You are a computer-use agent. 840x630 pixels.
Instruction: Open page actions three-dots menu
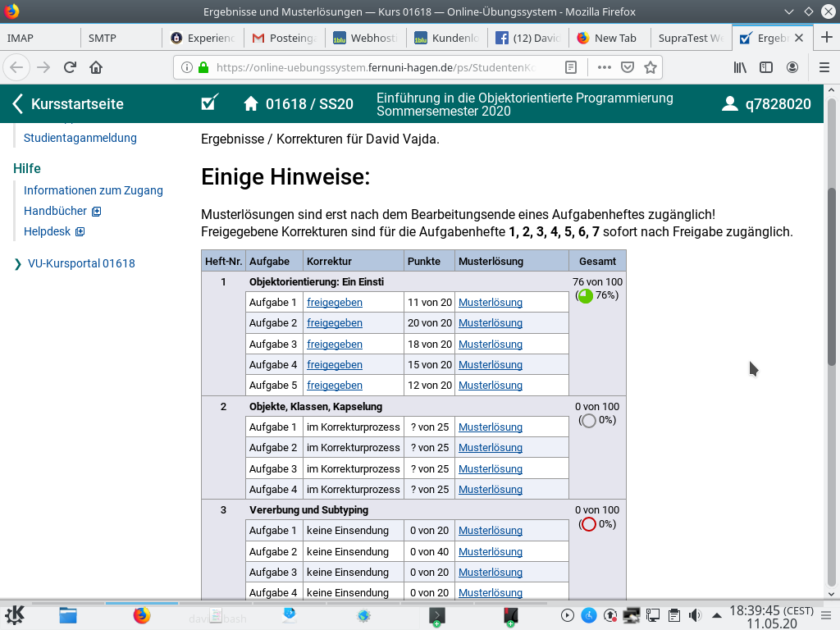click(605, 67)
